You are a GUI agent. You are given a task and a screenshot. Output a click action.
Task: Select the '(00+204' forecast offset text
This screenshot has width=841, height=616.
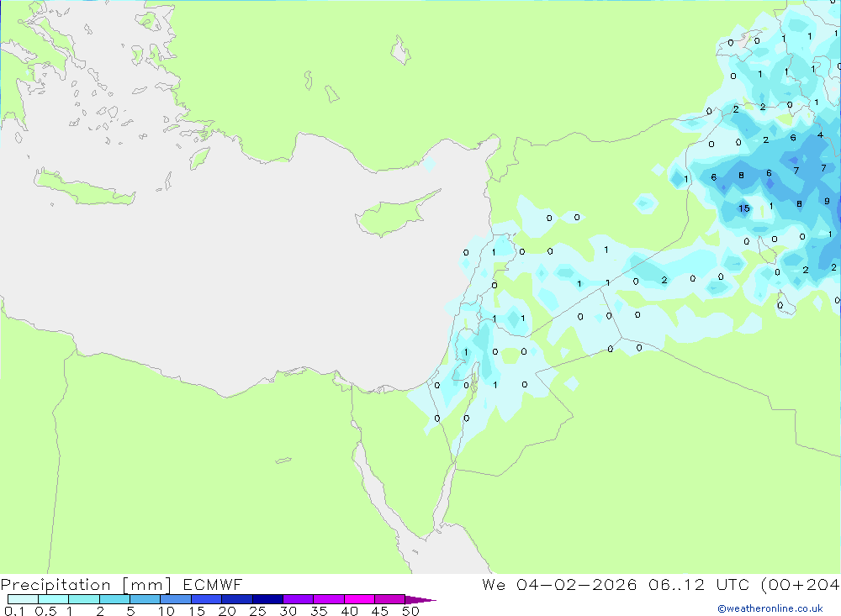(800, 585)
